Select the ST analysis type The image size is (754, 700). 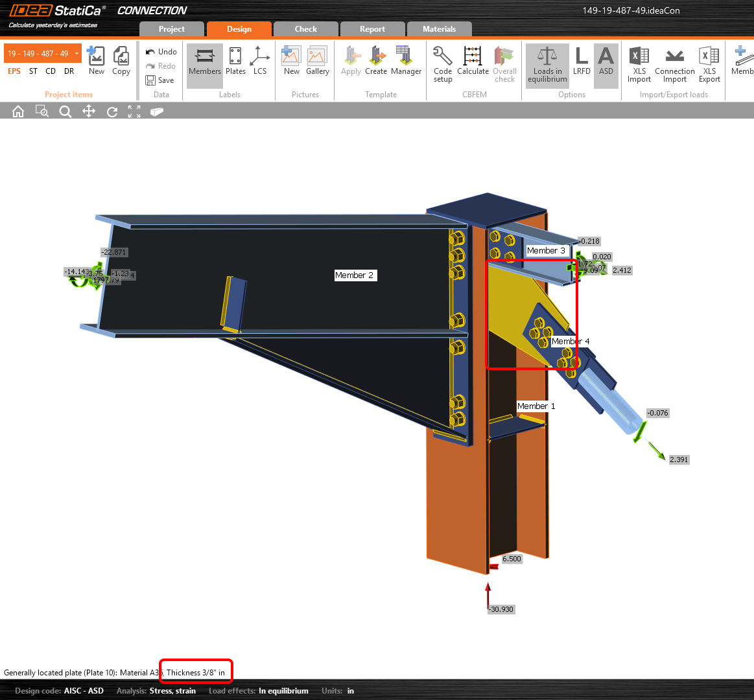point(33,71)
